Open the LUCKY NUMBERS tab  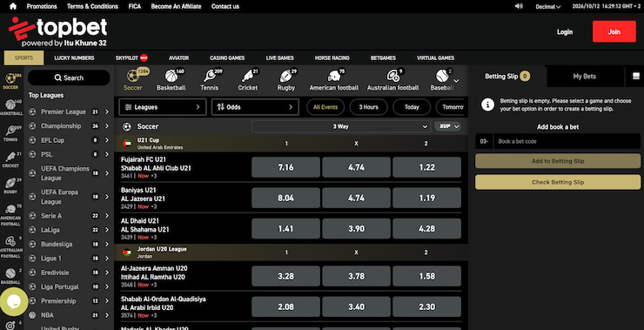74,58
